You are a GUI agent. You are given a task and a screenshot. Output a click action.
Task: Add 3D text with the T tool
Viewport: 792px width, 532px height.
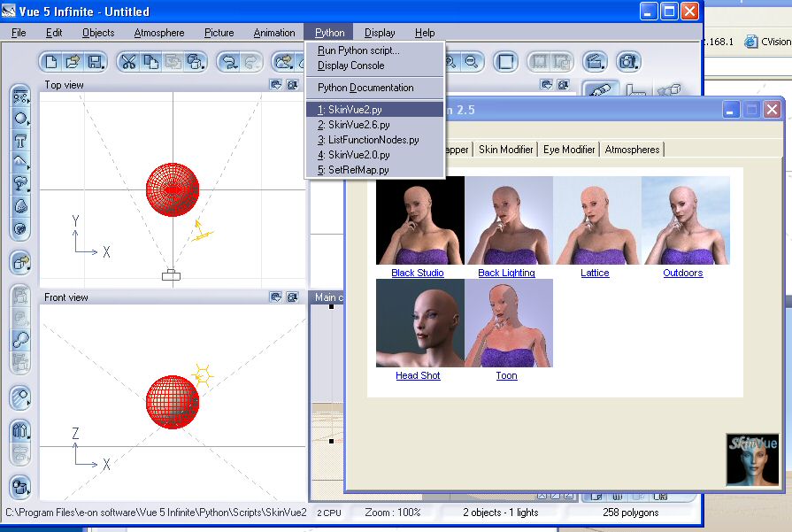20,141
